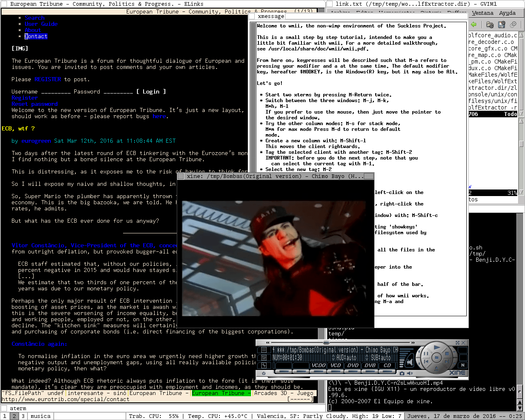Toggle mute on the xine panel
The image size is (525, 420).
pyautogui.click(x=410, y=361)
